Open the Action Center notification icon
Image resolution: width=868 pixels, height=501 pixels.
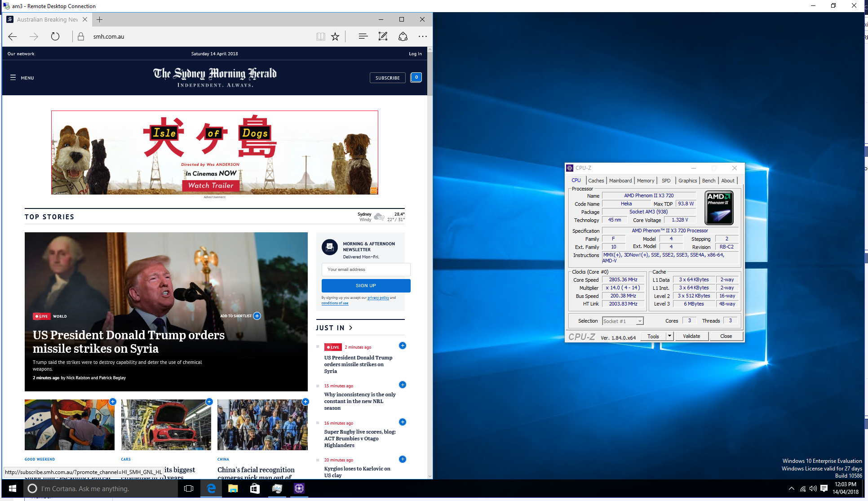[x=824, y=488]
